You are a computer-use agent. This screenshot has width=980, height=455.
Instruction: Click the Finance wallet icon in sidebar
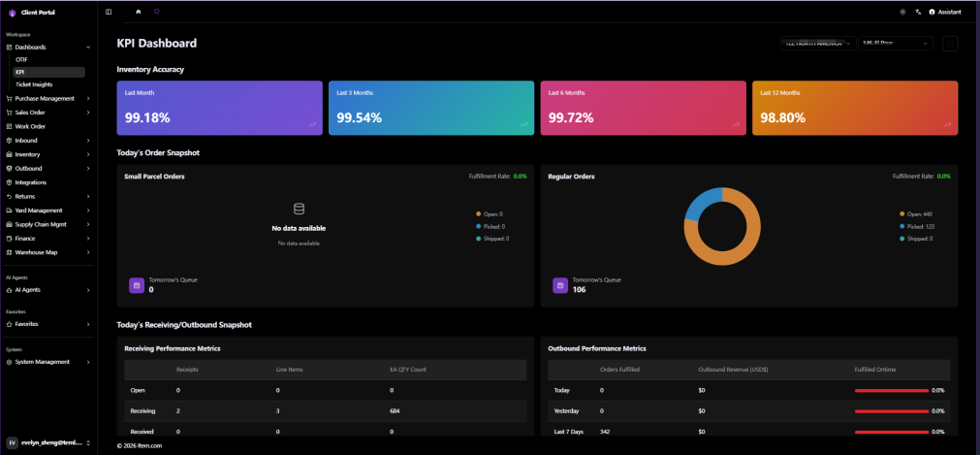10,239
